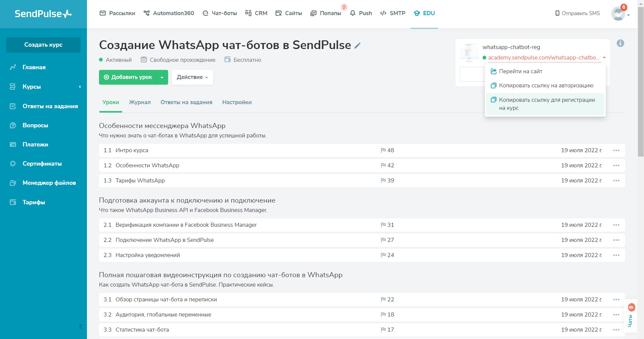
Task: Click the SendPulse logo
Action: click(43, 14)
